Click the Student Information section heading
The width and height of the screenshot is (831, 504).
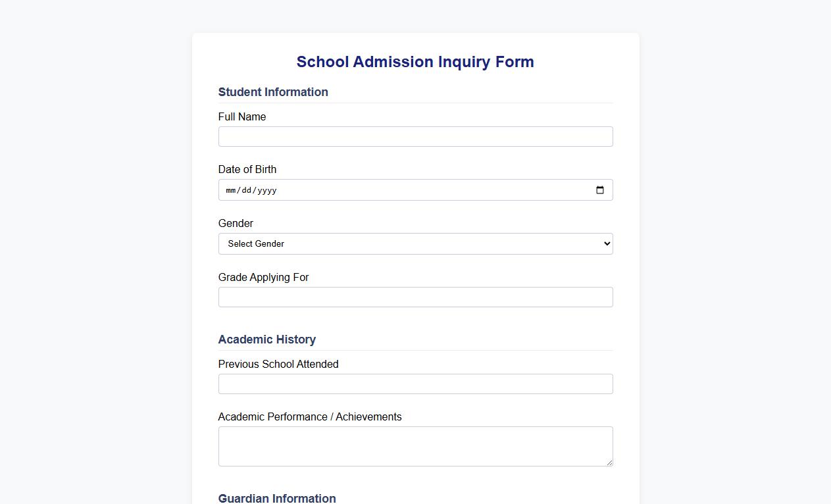coord(273,92)
